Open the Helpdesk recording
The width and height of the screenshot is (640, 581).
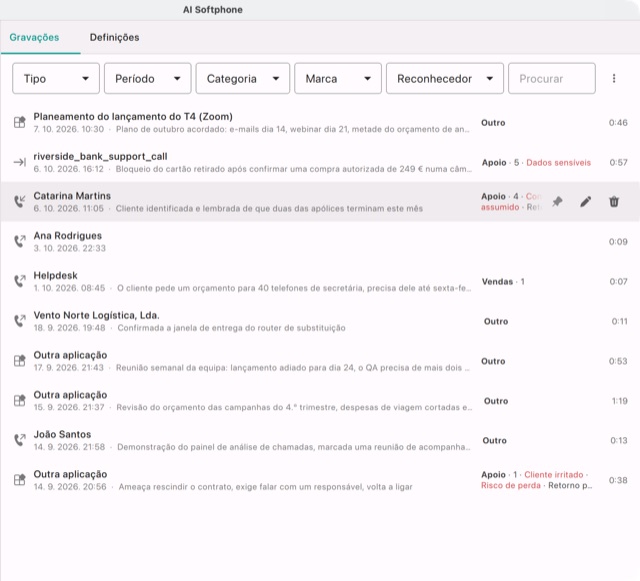(320, 281)
